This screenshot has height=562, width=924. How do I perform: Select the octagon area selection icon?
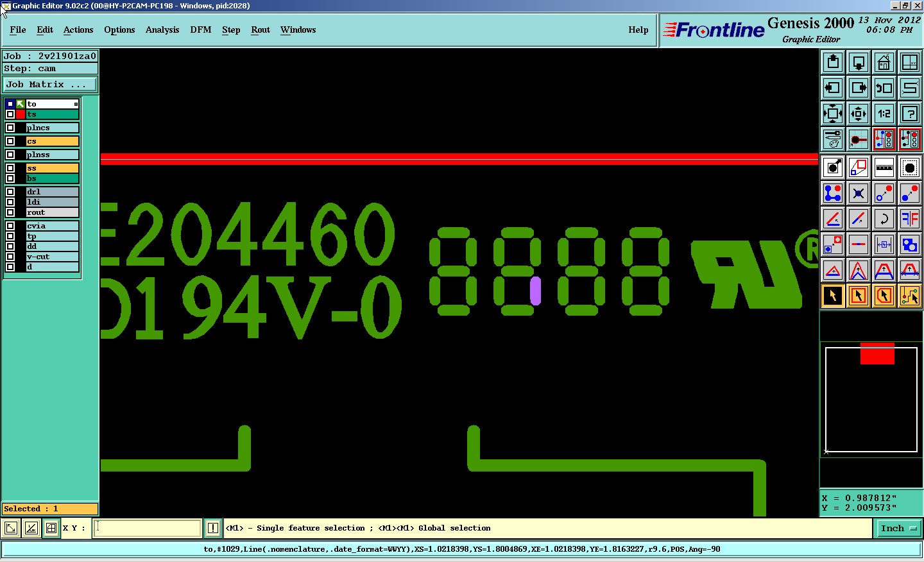click(910, 167)
